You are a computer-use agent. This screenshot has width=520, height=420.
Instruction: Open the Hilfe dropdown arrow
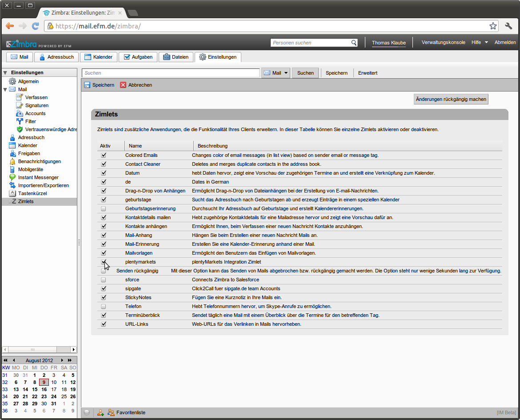486,43
